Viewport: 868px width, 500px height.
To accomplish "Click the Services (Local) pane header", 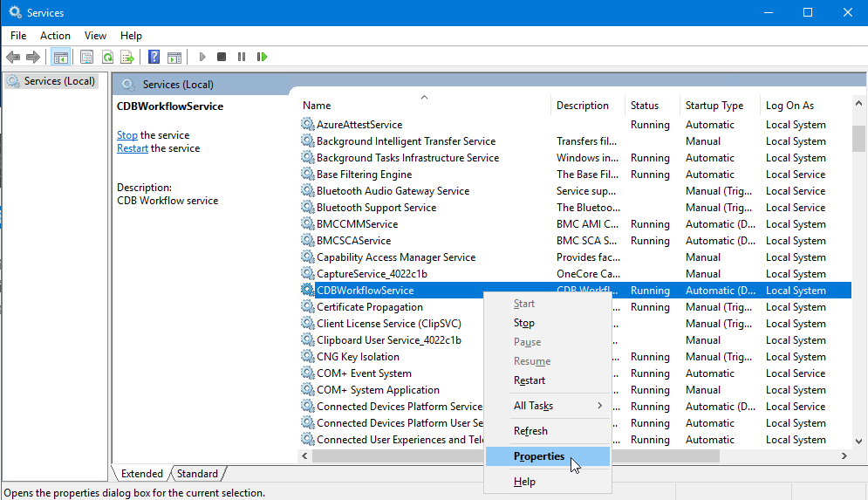I will 178,84.
